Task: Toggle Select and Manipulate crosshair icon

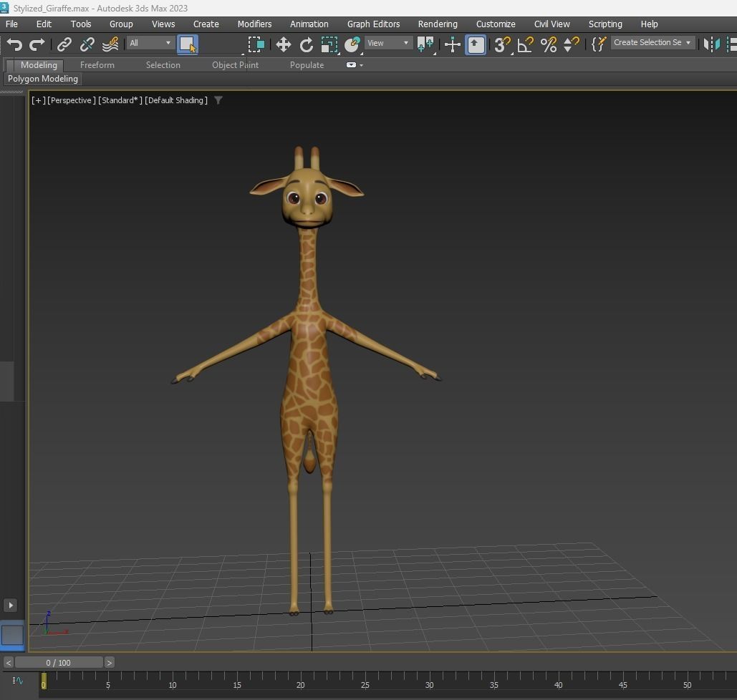Action: [452, 44]
